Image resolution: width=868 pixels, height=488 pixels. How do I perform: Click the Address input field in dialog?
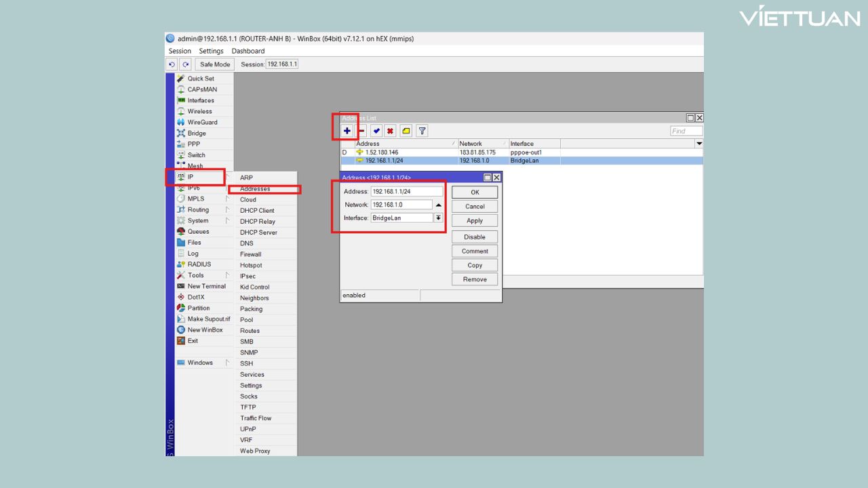click(407, 191)
